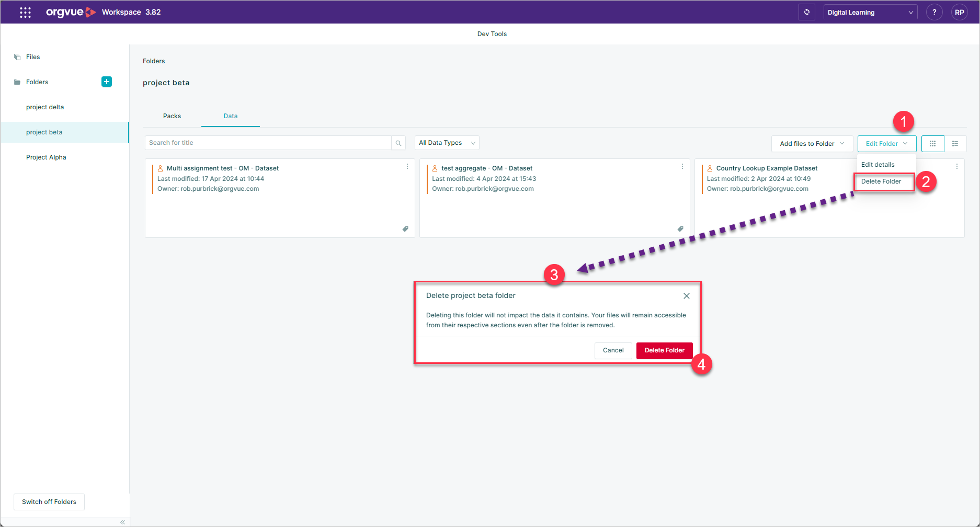Switch to grid view layout

click(933, 143)
